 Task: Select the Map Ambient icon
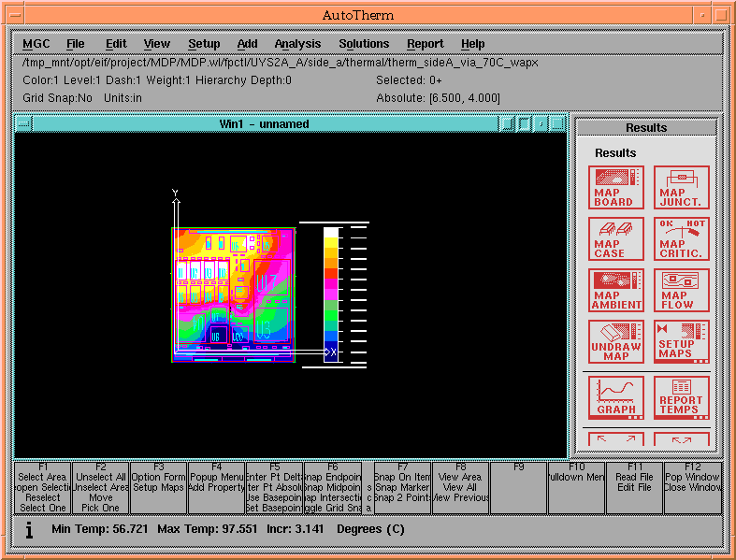[616, 291]
